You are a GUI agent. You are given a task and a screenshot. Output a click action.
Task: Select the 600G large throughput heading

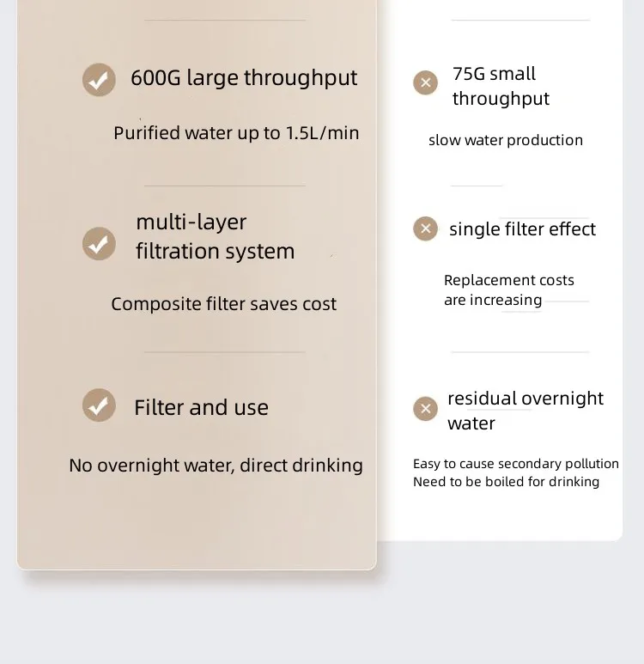[x=244, y=78]
